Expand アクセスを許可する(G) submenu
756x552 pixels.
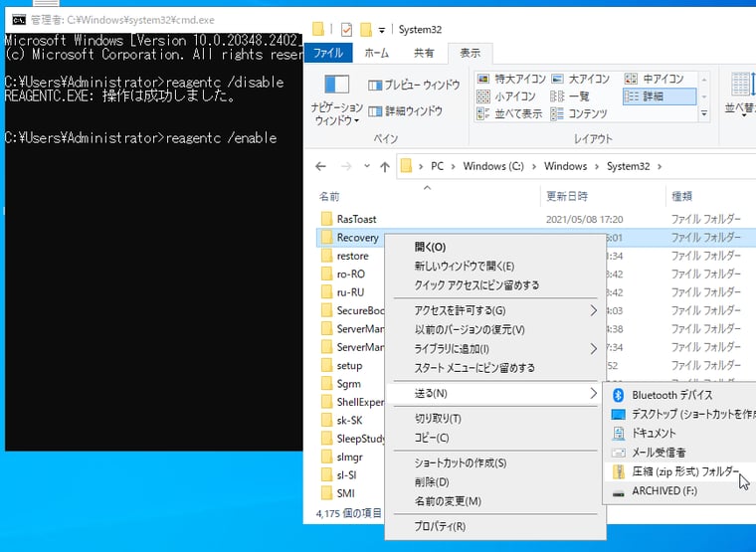pos(495,311)
